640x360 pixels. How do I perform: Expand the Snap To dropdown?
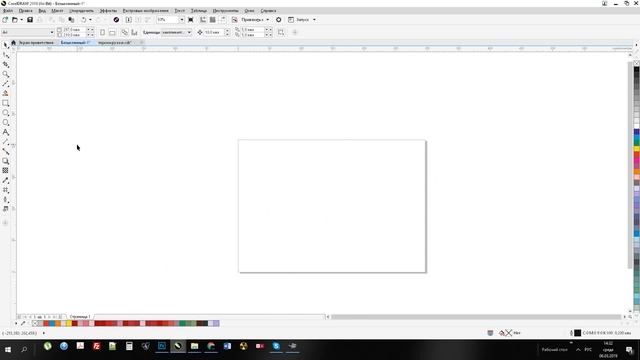pos(267,20)
